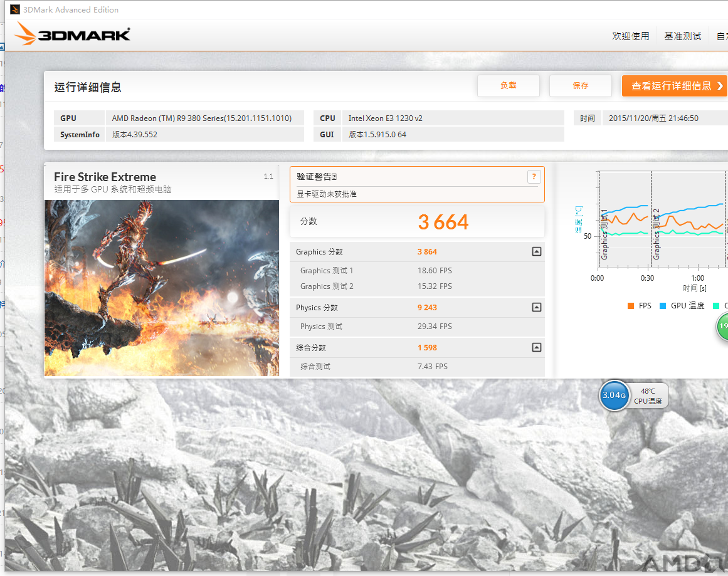Click the monitoring chart graph area

pyautogui.click(x=662, y=219)
